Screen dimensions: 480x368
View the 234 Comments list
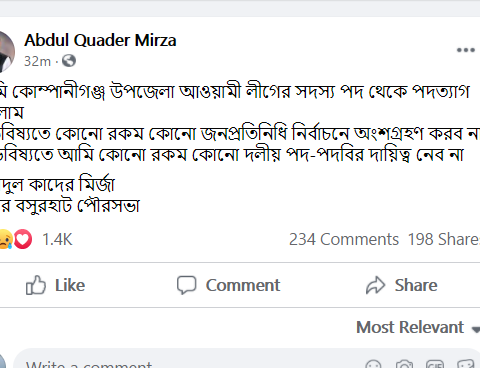(x=344, y=239)
